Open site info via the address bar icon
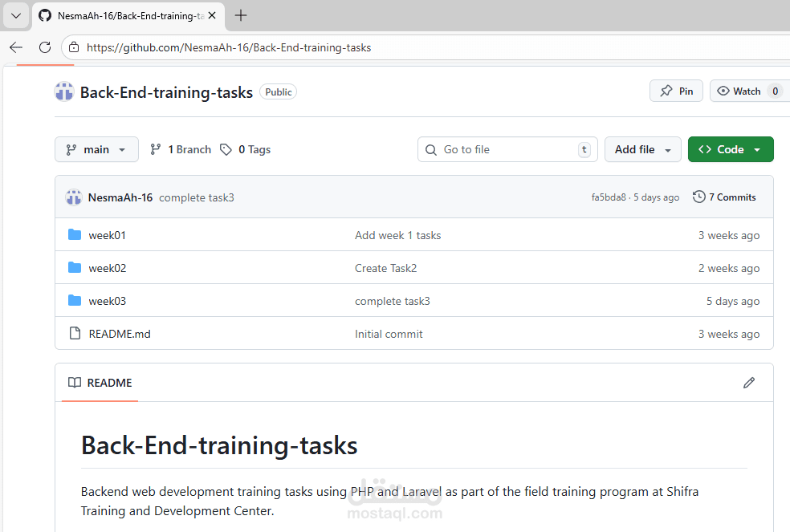Image resolution: width=790 pixels, height=532 pixels. 74,47
